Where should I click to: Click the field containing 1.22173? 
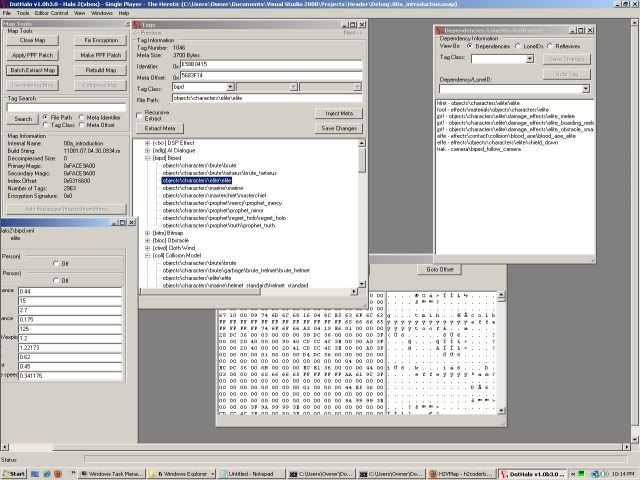70,348
